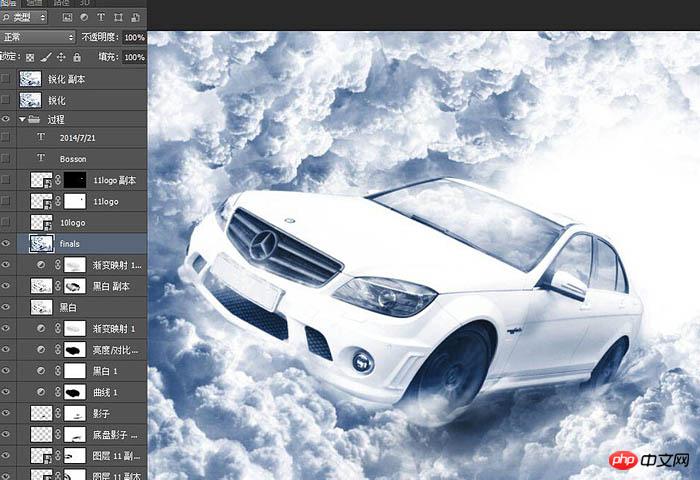The image size is (700, 480).
Task: Select layer named 锐化
Action: click(57, 100)
